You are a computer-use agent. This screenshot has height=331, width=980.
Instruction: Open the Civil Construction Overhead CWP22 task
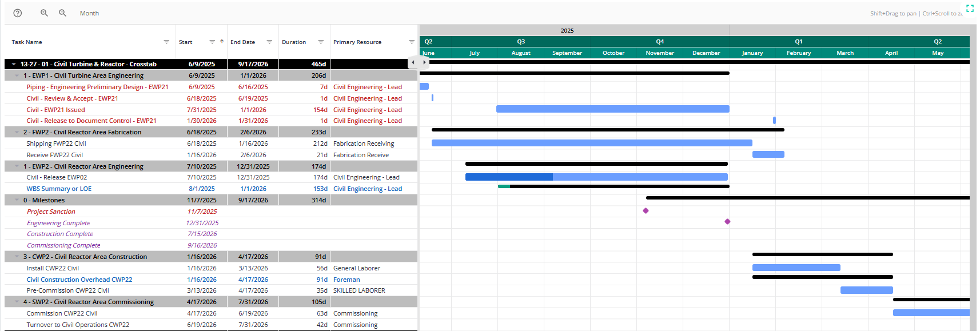click(x=79, y=280)
